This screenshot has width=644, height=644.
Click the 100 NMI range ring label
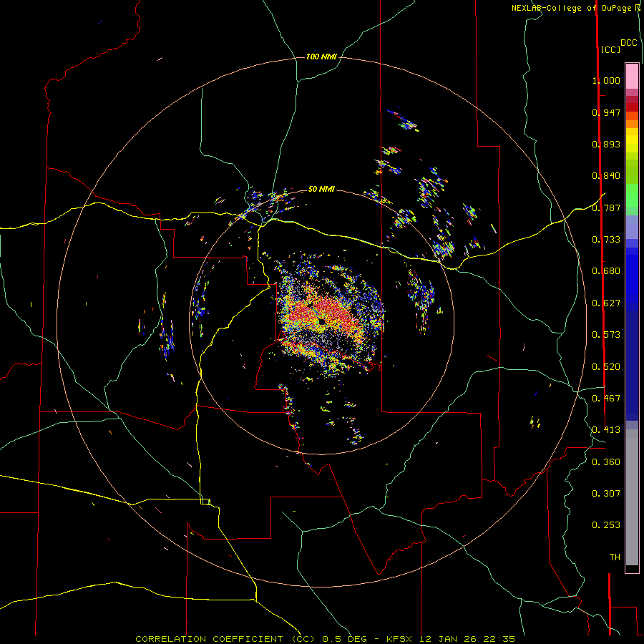(321, 57)
